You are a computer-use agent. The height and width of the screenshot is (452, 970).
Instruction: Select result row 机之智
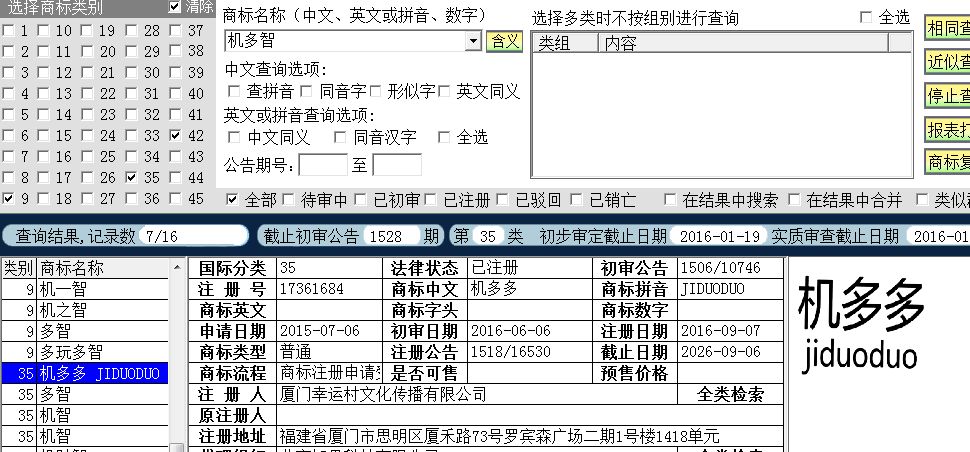point(85,310)
